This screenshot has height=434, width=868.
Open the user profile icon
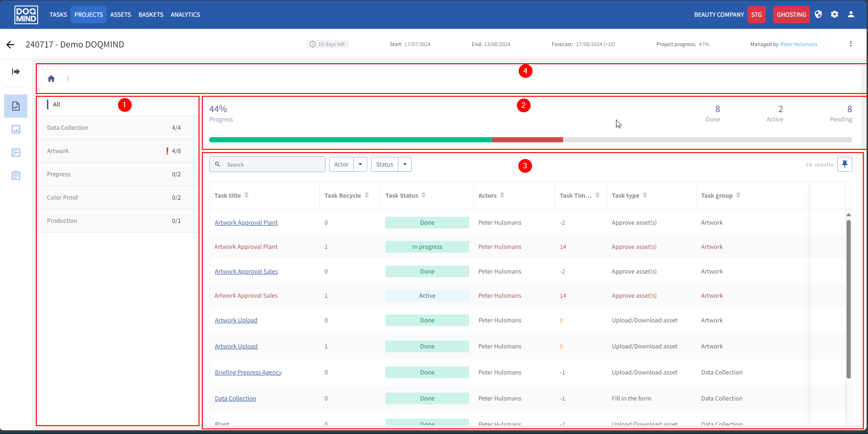click(x=851, y=14)
